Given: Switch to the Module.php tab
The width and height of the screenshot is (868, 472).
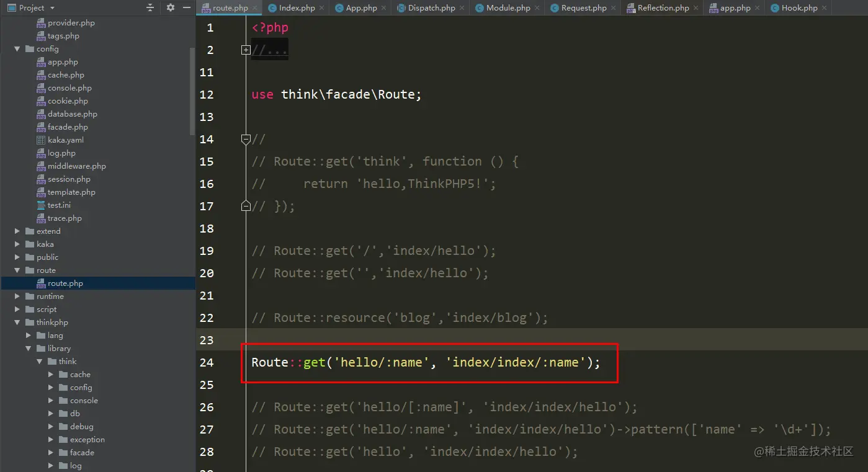Looking at the screenshot, I should point(508,8).
